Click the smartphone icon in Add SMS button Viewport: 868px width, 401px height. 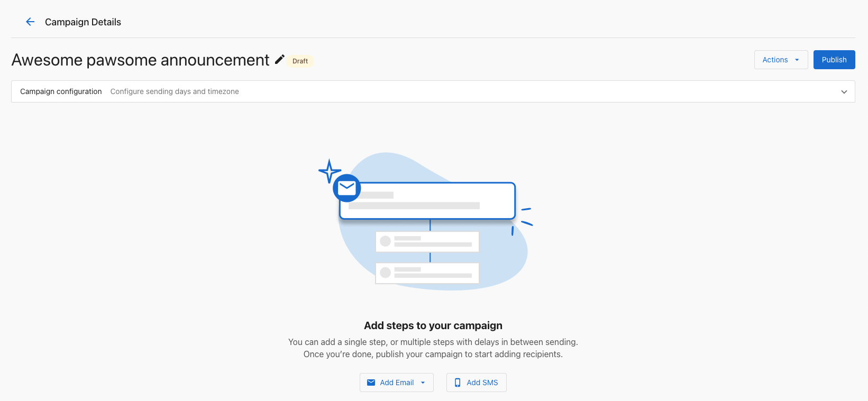pos(458,382)
